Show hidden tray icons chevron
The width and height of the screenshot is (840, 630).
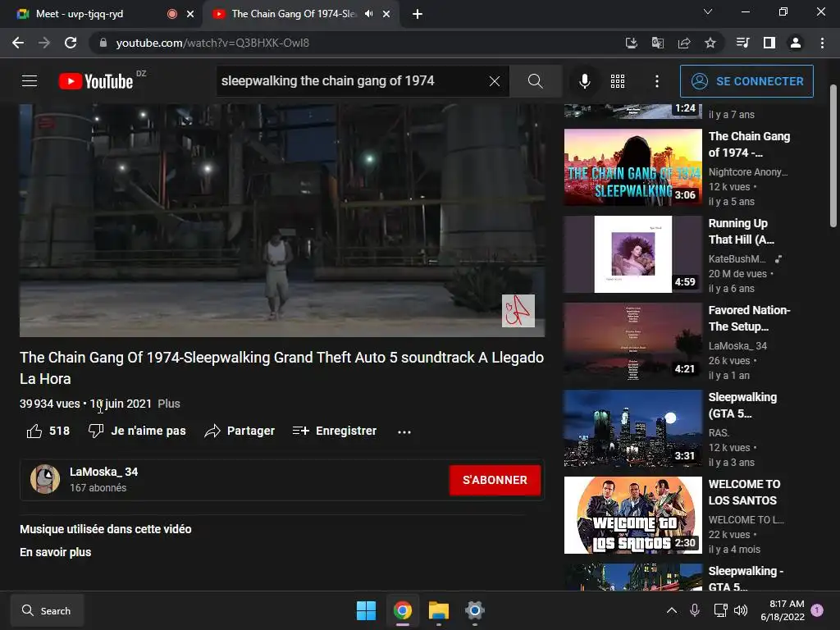click(671, 610)
